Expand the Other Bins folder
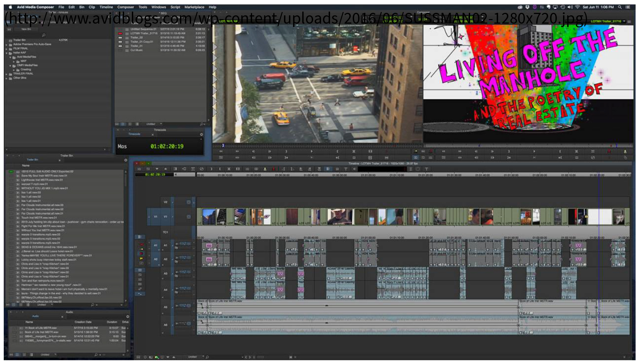 point(6,78)
